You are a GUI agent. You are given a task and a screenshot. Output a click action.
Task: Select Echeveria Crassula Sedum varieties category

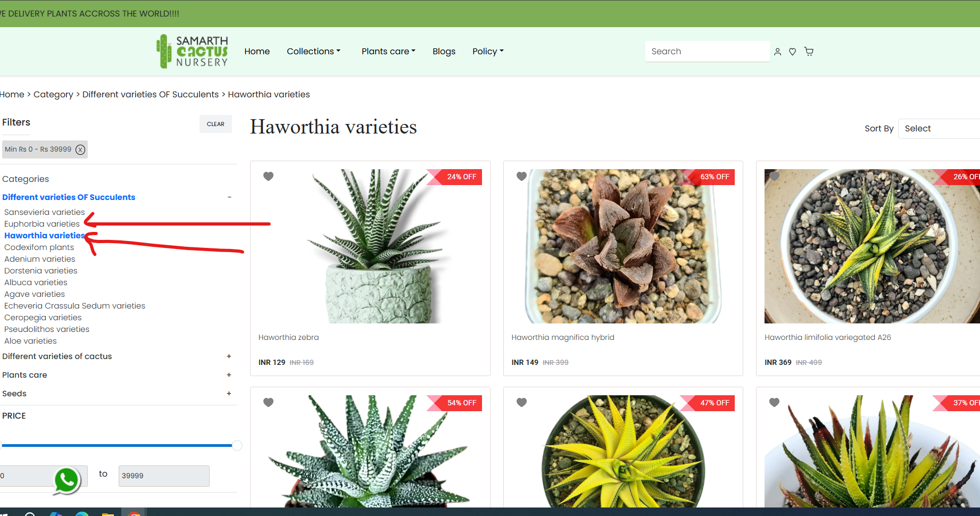tap(74, 306)
